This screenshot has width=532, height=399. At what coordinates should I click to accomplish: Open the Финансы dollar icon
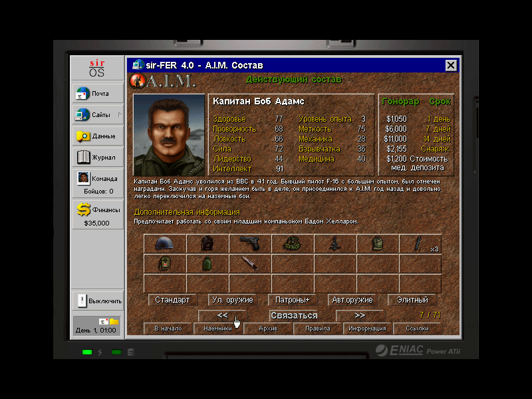pos(84,209)
